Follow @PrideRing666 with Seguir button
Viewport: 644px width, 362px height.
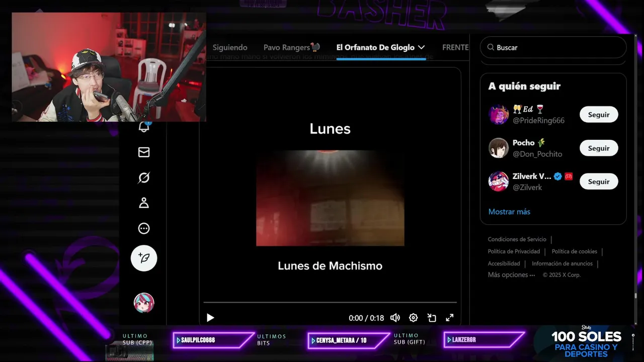point(599,115)
